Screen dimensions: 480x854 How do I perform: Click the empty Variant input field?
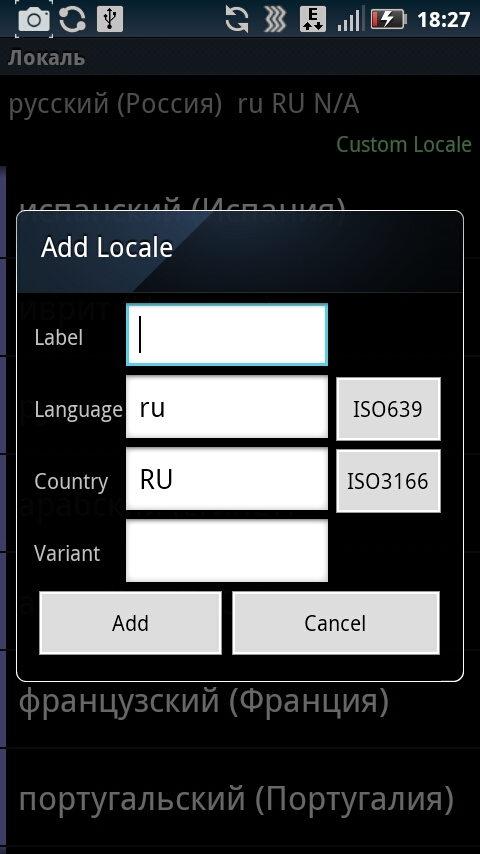227,551
